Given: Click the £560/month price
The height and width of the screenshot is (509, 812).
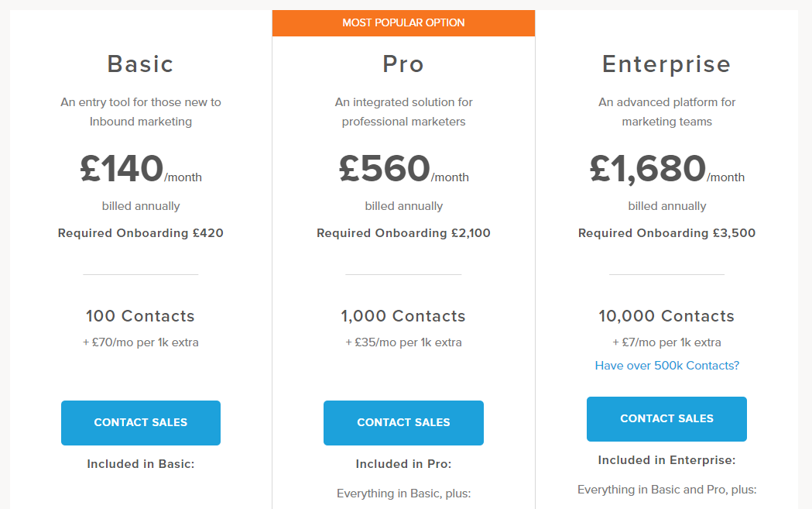Looking at the screenshot, I should coord(403,169).
